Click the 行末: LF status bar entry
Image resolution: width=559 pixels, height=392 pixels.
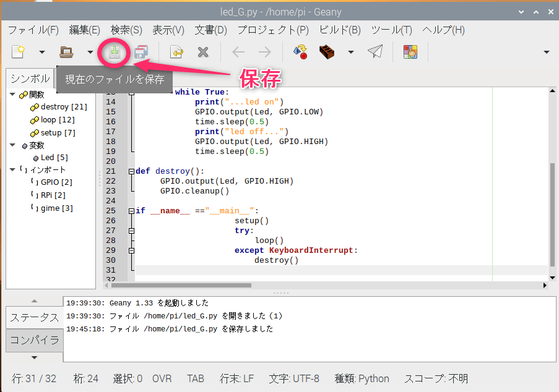coord(236,378)
